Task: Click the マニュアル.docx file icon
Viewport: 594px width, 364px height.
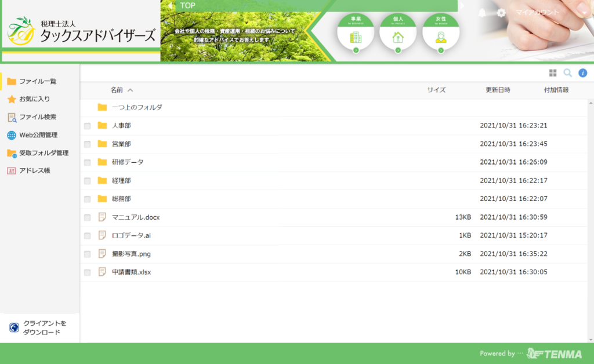Action: coord(102,217)
